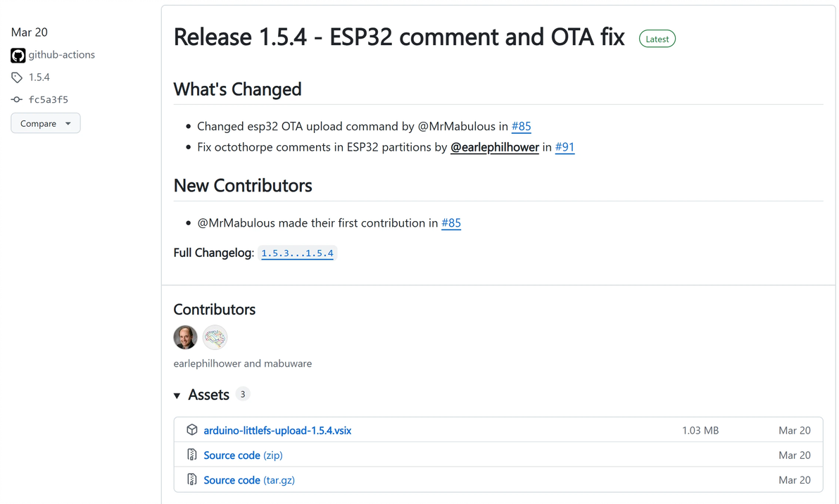This screenshot has width=839, height=504.
Task: View the 1.5.3...1.5.4 full changelog
Action: pos(297,253)
